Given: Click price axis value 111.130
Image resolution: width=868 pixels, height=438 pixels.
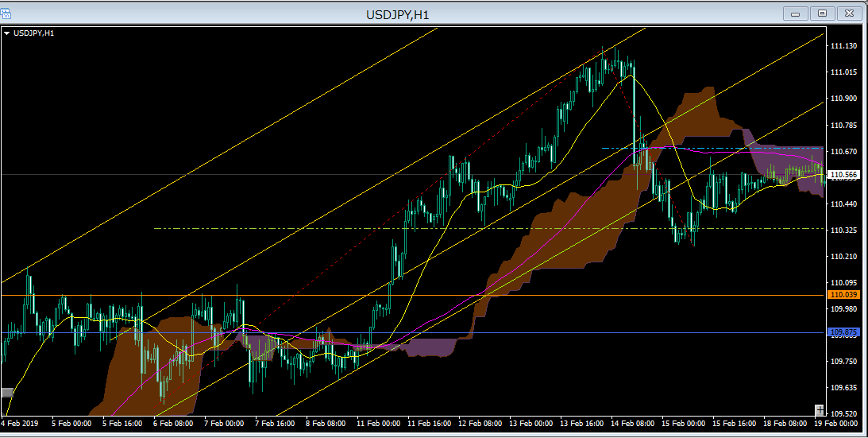Looking at the screenshot, I should click(x=843, y=46).
